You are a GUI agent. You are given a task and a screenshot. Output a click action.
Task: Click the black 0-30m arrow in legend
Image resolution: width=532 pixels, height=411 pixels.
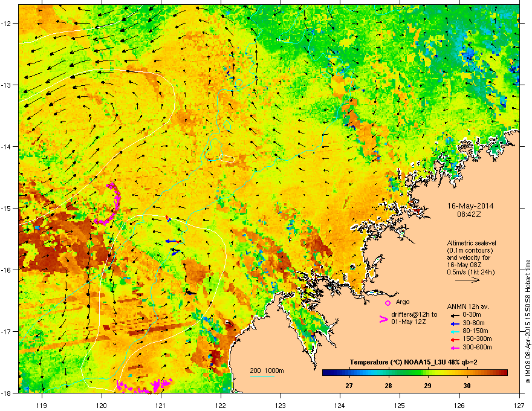click(x=455, y=315)
